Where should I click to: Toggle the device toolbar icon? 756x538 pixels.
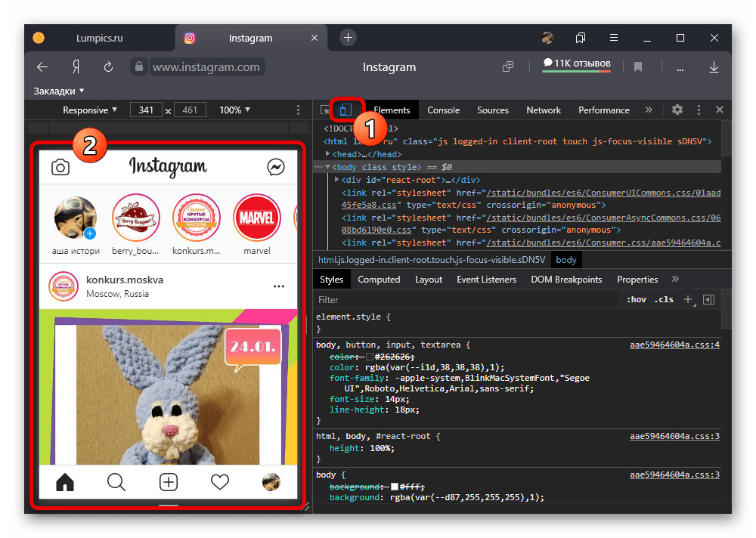(x=345, y=110)
